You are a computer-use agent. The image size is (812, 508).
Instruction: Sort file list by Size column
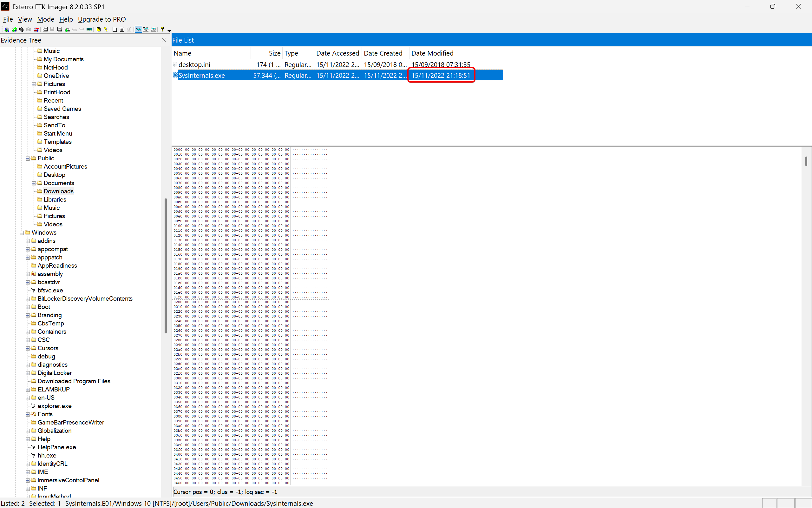266,53
